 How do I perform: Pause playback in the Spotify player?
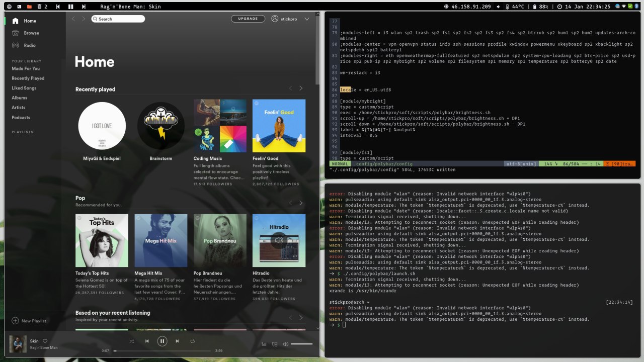162,341
